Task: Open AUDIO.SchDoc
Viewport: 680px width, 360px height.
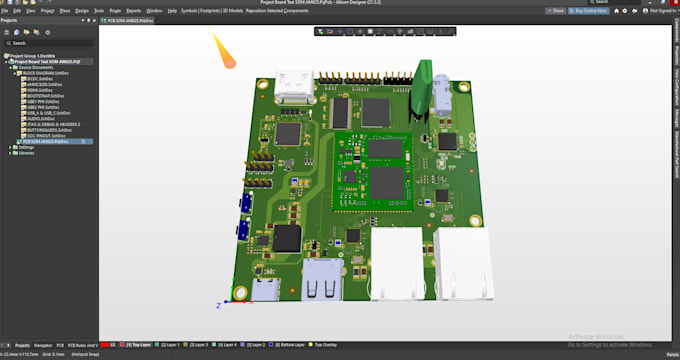Action: [41, 118]
